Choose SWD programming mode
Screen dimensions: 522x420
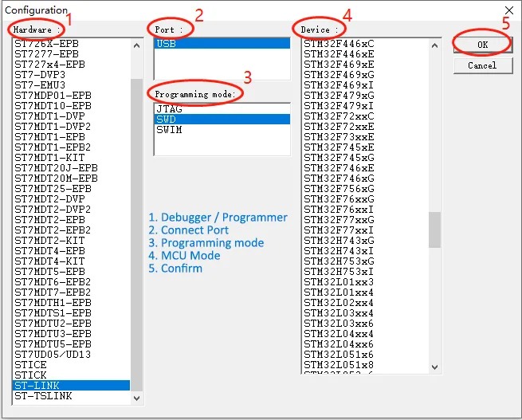click(222, 119)
